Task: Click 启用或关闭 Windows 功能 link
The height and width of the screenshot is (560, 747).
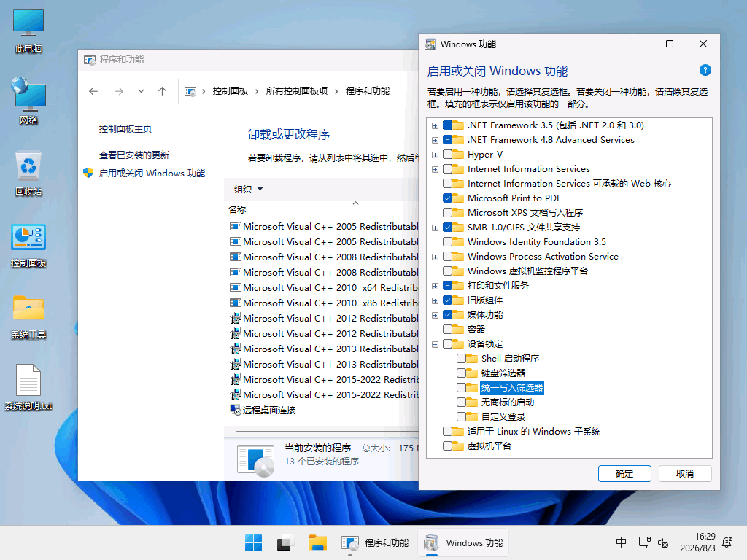Action: tap(152, 174)
